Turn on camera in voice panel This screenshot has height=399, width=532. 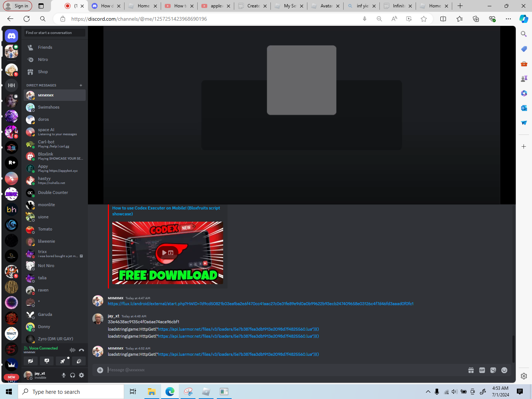pos(31,361)
